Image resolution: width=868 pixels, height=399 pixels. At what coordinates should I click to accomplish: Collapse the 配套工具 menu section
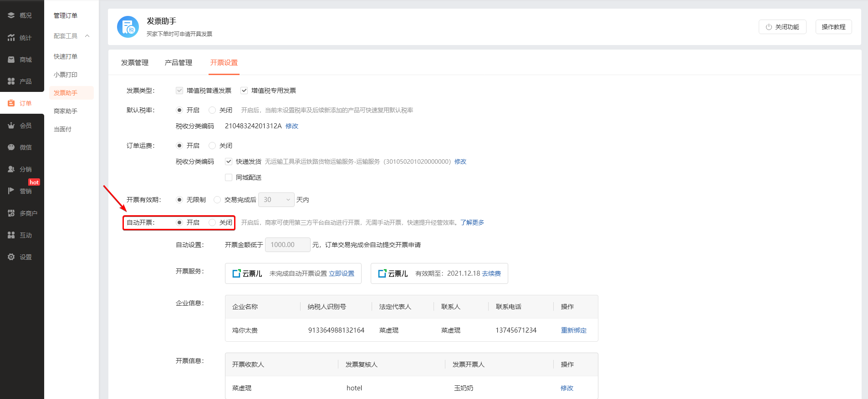coord(71,36)
